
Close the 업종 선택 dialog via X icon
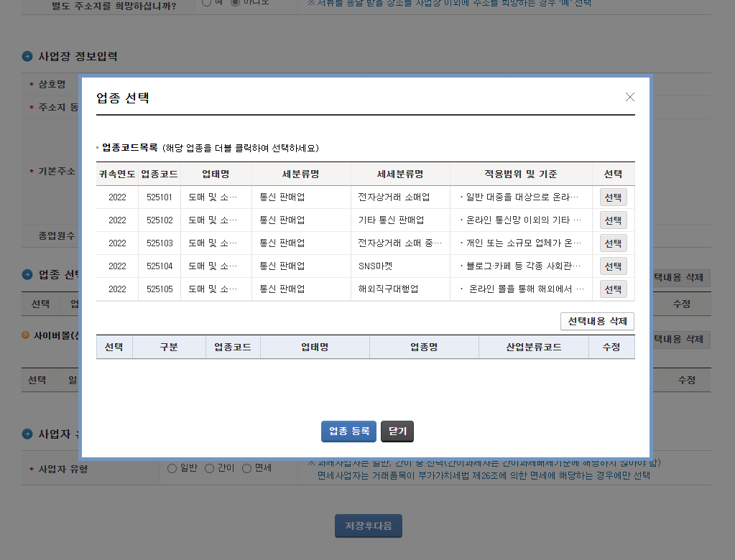coord(630,96)
